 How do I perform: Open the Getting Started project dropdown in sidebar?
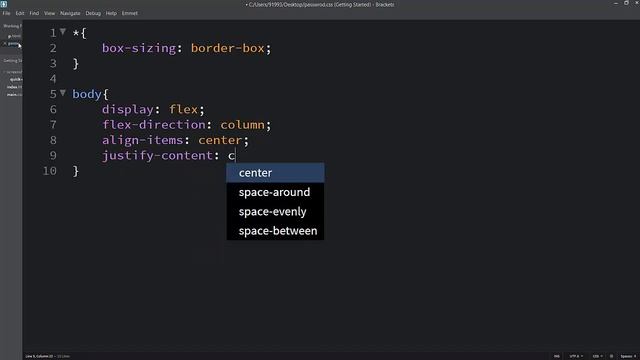(x=13, y=61)
